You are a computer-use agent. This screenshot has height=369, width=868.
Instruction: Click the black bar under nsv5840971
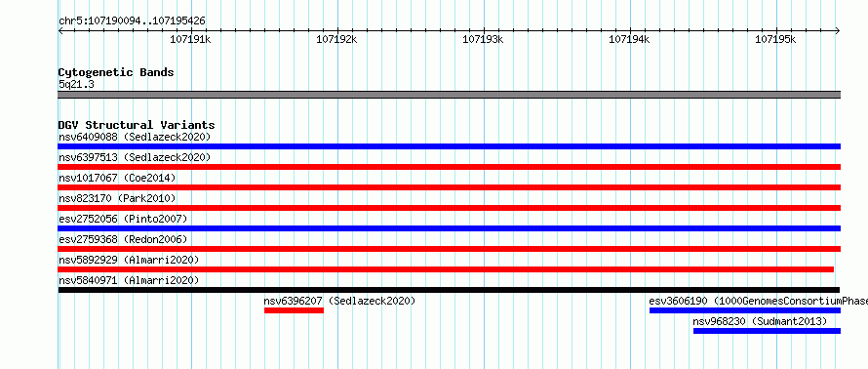[449, 290]
